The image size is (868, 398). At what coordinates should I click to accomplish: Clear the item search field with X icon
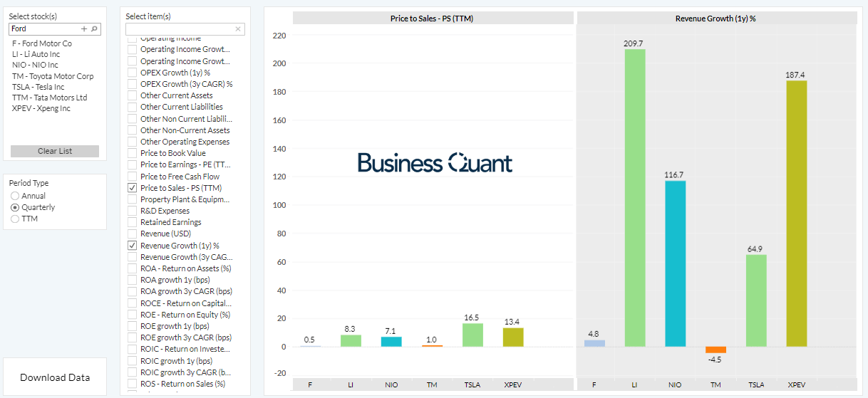pos(239,29)
